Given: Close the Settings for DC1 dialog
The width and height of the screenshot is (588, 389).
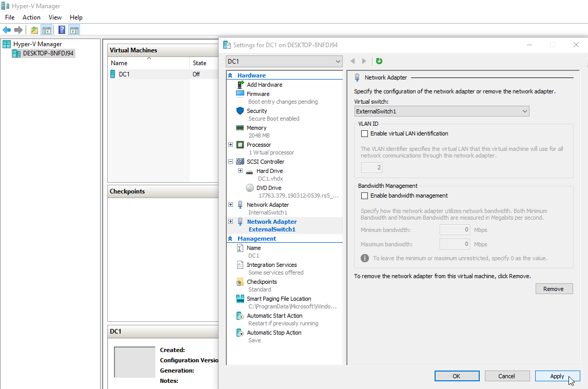Looking at the screenshot, I should tap(576, 45).
